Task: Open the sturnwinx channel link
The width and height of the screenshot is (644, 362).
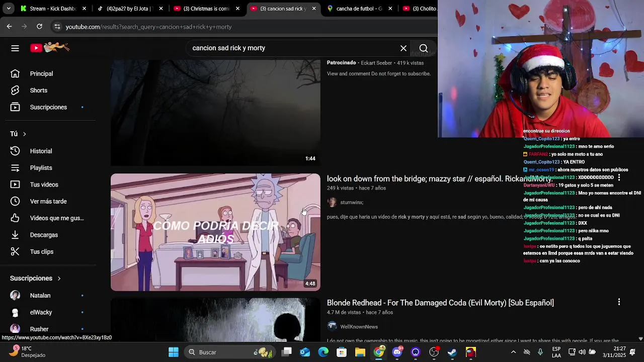Action: [352, 202]
